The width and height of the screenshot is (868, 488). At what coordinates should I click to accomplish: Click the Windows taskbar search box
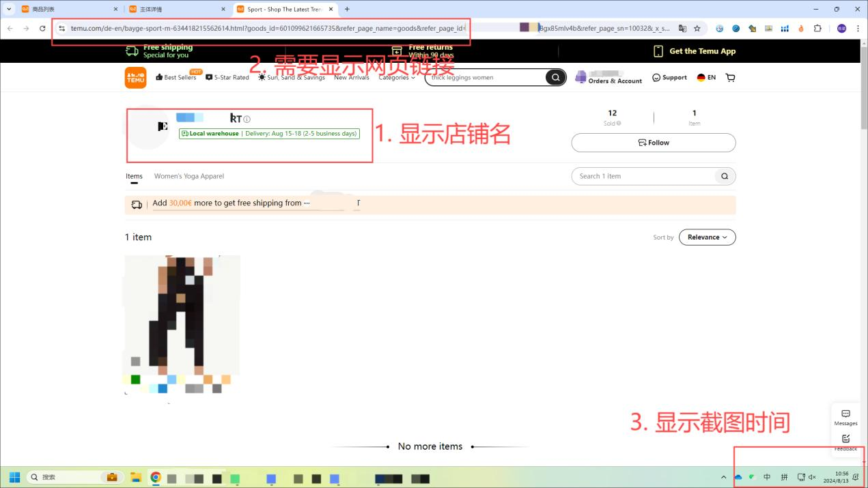pos(75,477)
